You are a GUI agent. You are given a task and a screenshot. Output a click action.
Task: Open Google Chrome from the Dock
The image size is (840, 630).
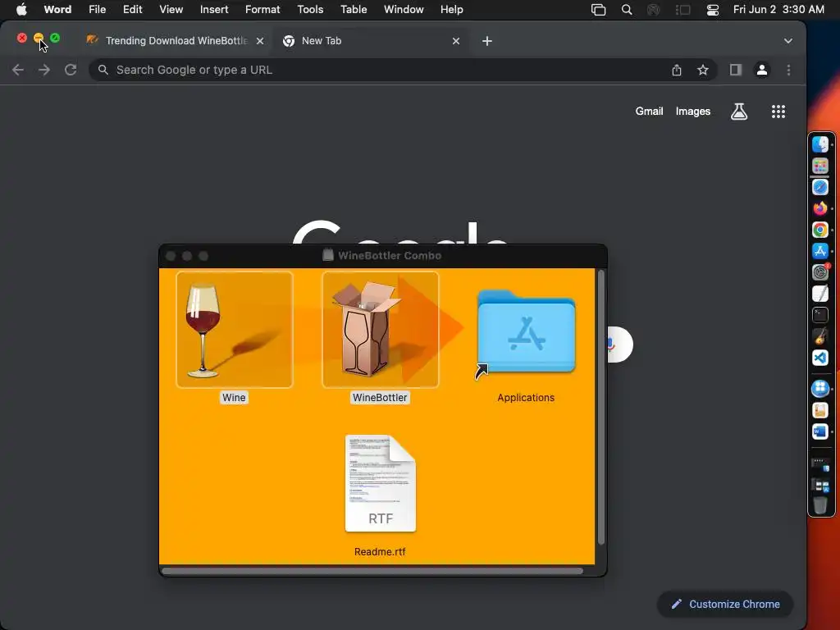click(820, 230)
